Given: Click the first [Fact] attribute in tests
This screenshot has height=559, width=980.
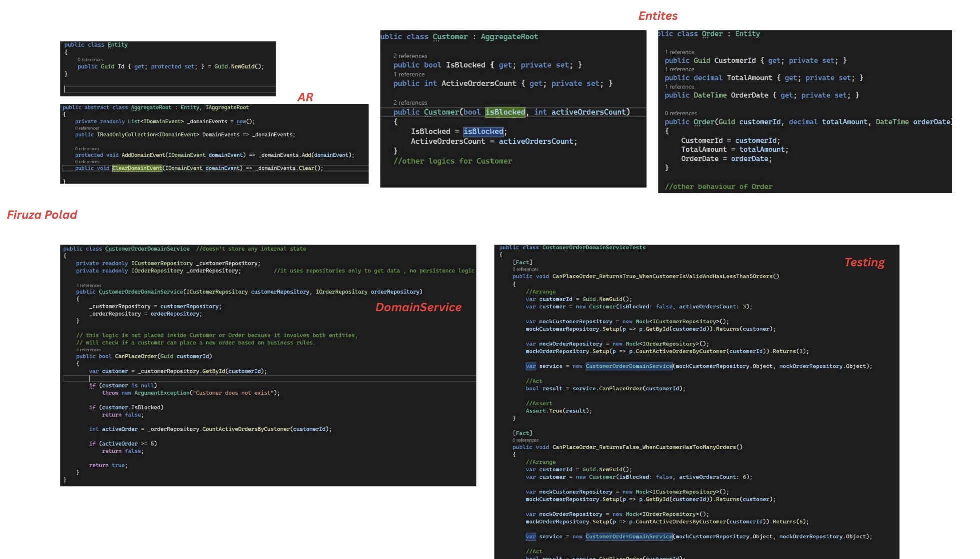Looking at the screenshot, I should pos(522,262).
